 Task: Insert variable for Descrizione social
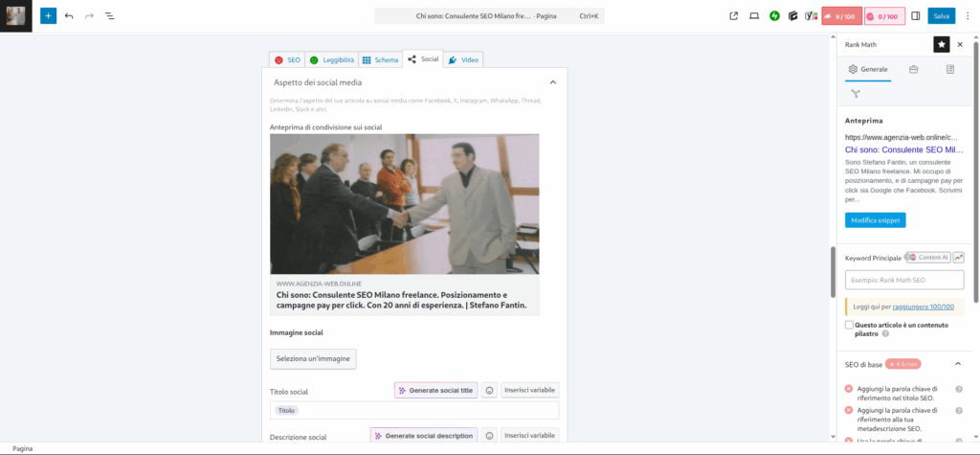click(529, 436)
